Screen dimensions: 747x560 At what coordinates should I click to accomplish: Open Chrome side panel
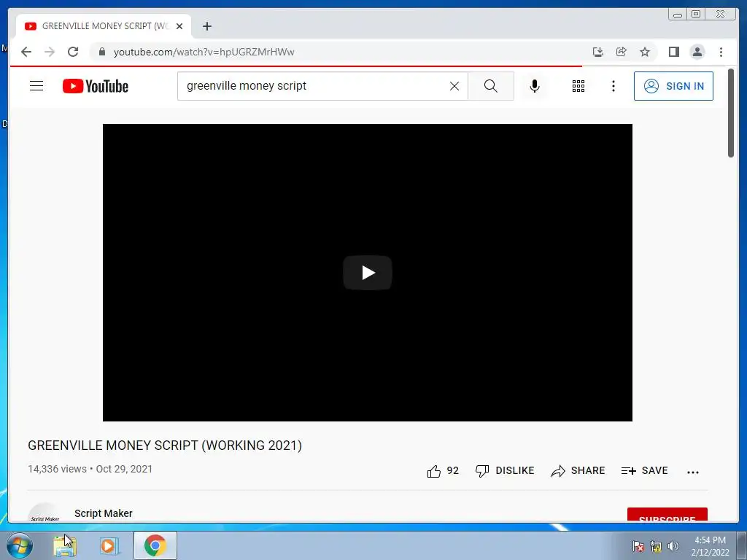(673, 52)
